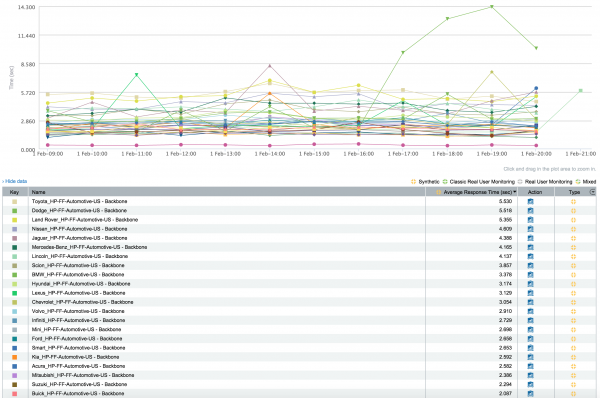This screenshot has height=398, width=600.
Task: Click Jaguar peak point at 1 Feb-14:00
Action: coord(270,66)
